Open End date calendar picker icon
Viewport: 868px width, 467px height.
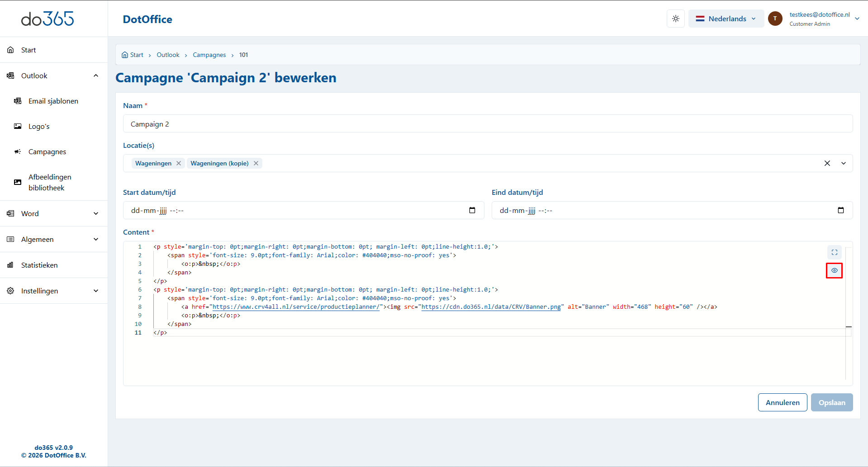click(840, 210)
